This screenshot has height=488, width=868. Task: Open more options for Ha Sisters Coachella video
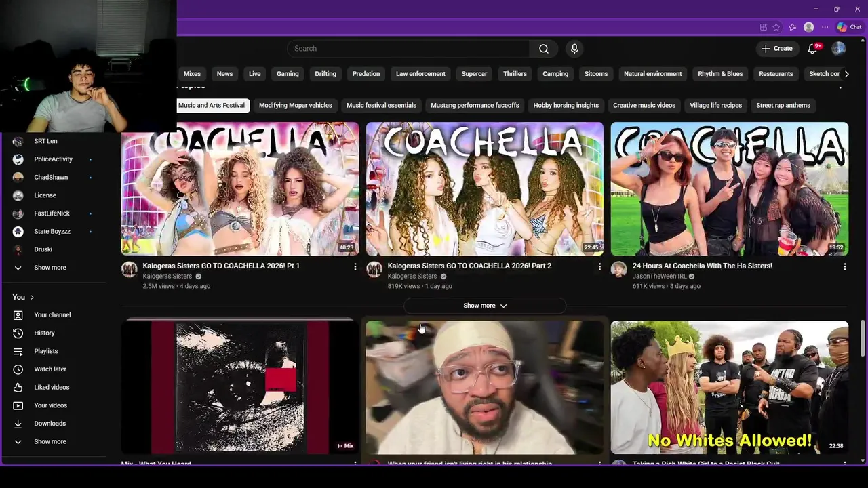coord(844,267)
